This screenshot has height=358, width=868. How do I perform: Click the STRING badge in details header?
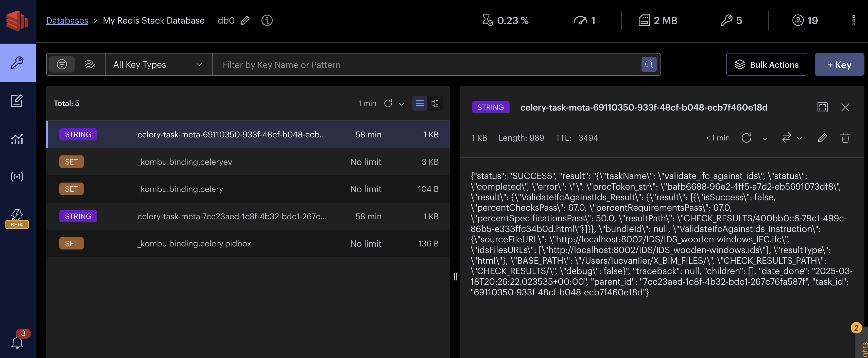tap(490, 108)
